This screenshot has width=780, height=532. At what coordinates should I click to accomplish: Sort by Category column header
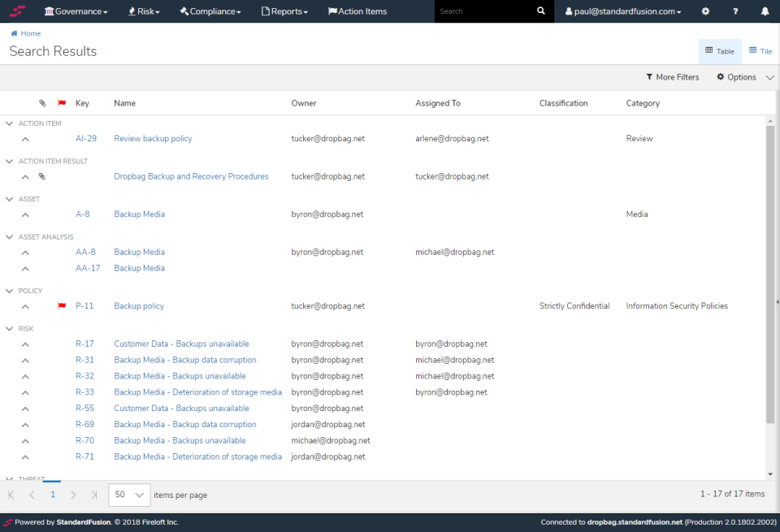643,103
